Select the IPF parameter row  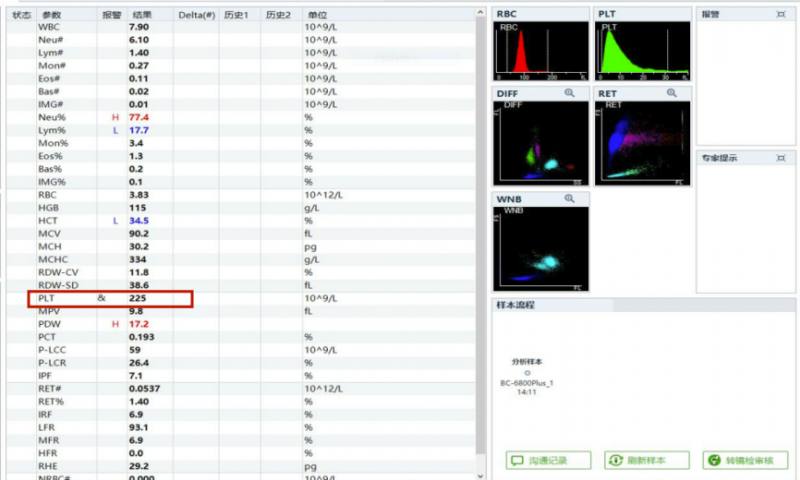tap(241, 376)
